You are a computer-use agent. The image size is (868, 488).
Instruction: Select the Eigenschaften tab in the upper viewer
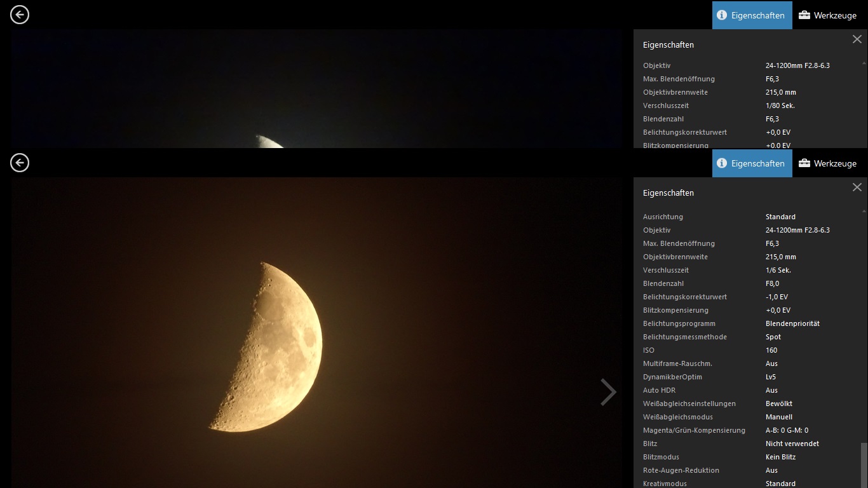point(752,15)
